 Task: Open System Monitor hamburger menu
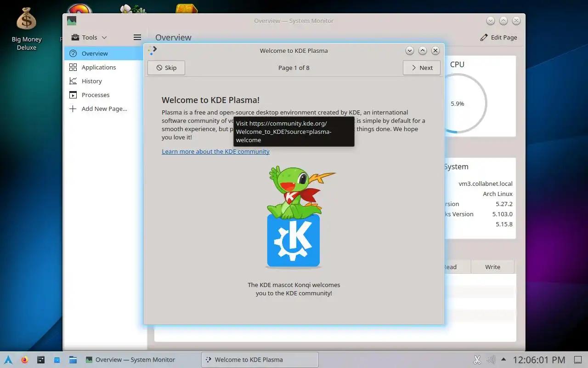click(137, 37)
